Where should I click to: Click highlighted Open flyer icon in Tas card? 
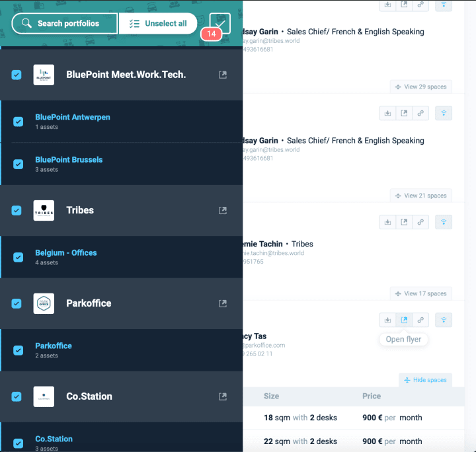(x=404, y=320)
